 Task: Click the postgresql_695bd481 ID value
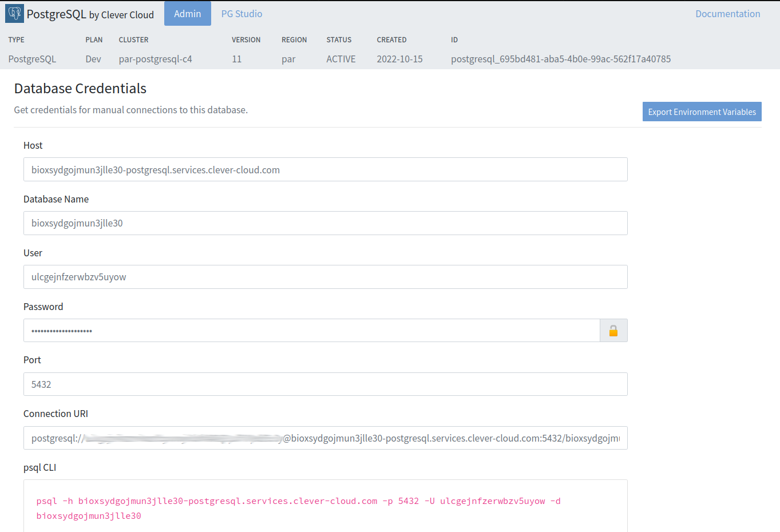point(561,59)
